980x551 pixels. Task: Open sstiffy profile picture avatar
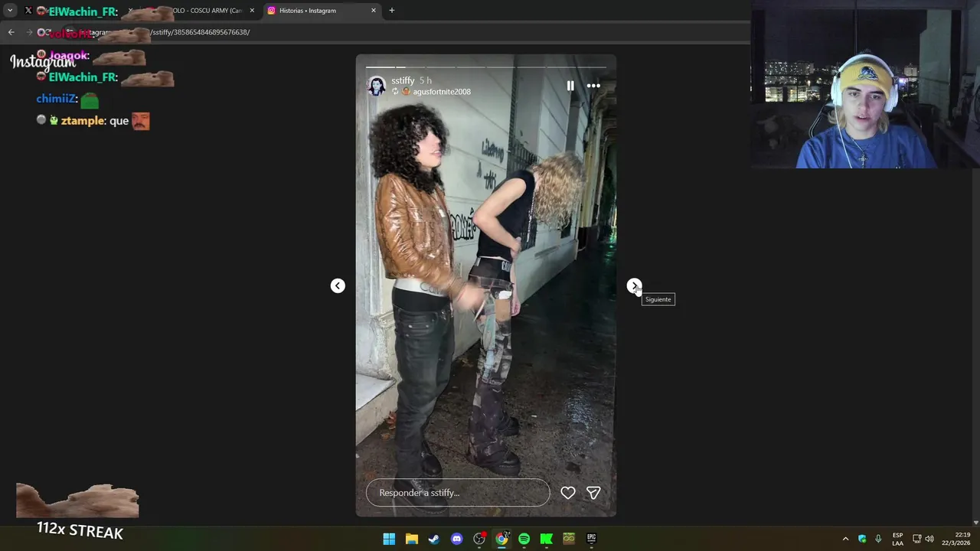[376, 86]
